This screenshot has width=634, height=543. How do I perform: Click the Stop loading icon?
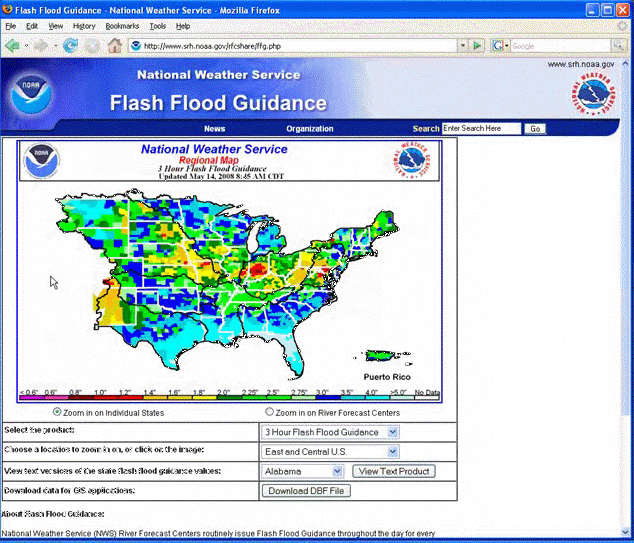pos(93,46)
